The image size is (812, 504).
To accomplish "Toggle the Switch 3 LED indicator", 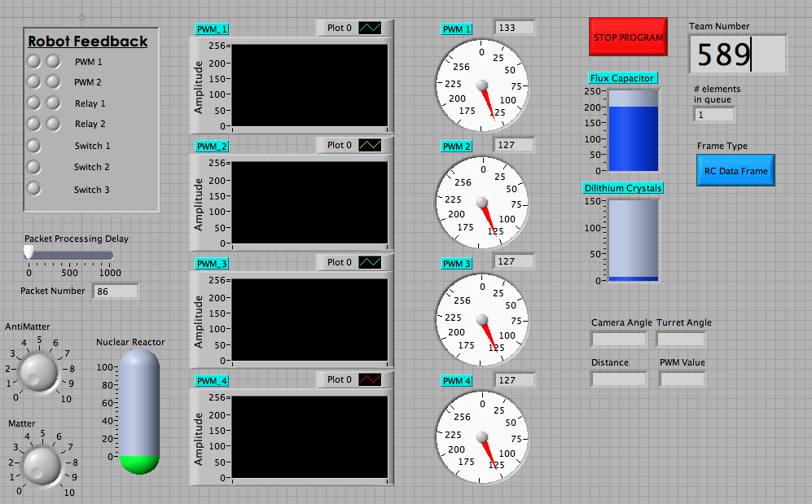I will click(33, 188).
